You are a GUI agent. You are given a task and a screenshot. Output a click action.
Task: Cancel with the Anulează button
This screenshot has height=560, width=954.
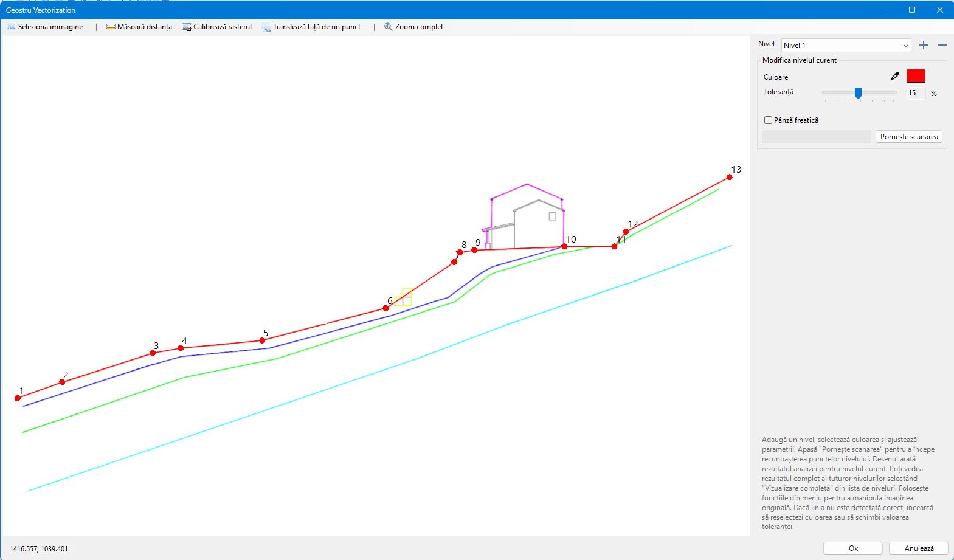(x=919, y=548)
